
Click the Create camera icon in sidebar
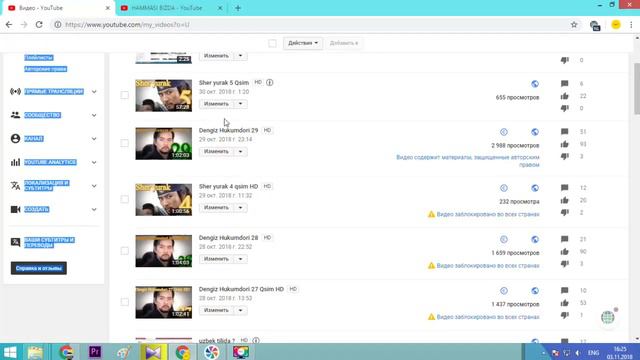pos(16,209)
